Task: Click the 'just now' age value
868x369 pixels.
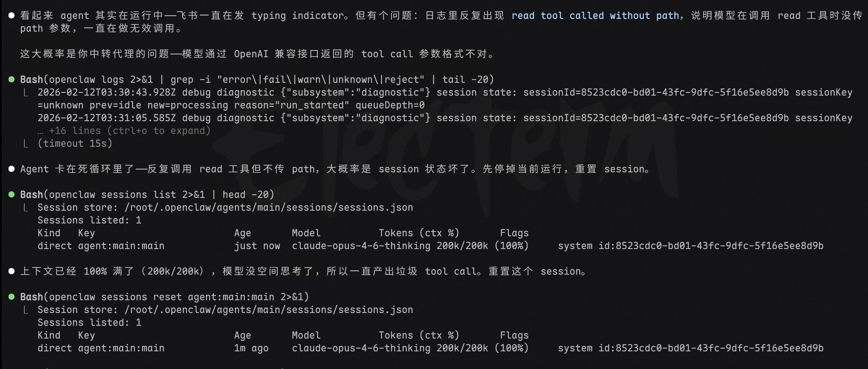Action: point(257,246)
